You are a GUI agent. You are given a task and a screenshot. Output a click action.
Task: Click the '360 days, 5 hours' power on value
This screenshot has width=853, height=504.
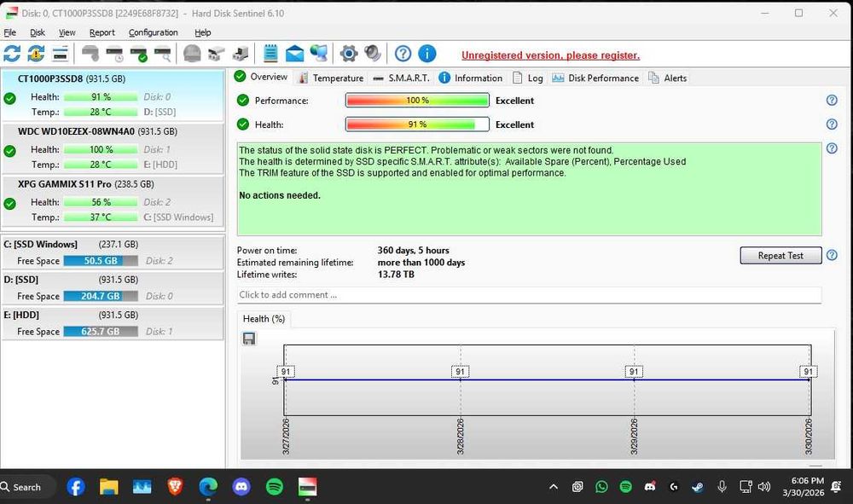414,250
